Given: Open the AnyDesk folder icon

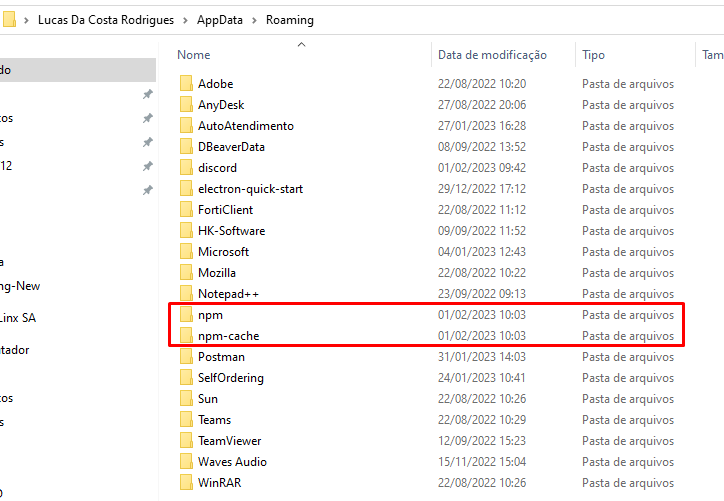Looking at the screenshot, I should 186,105.
